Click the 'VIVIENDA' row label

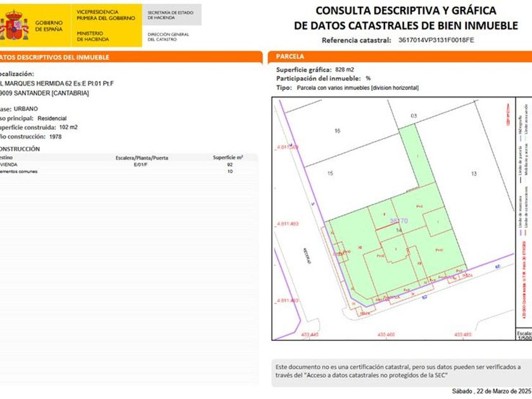coord(8,165)
